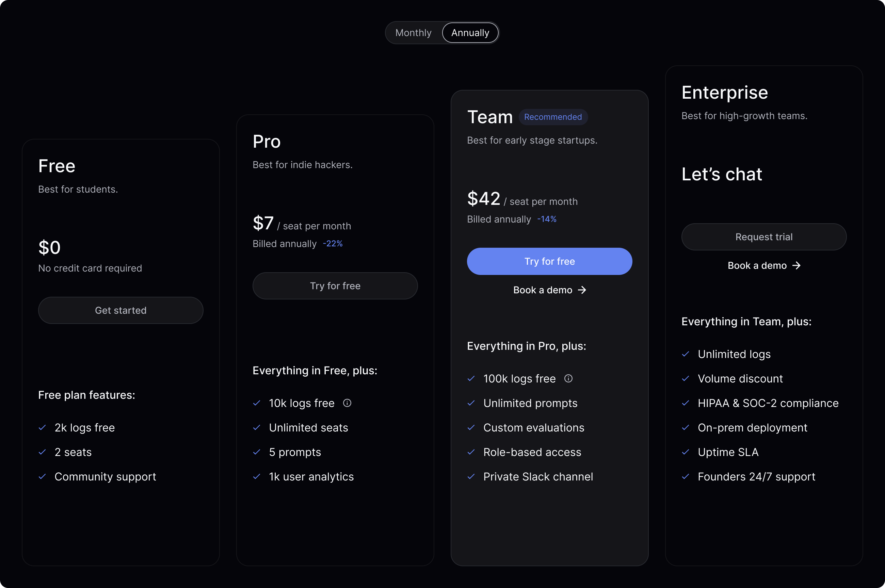
Task: Toggle the Monthly/Annually billing switch
Action: [442, 33]
